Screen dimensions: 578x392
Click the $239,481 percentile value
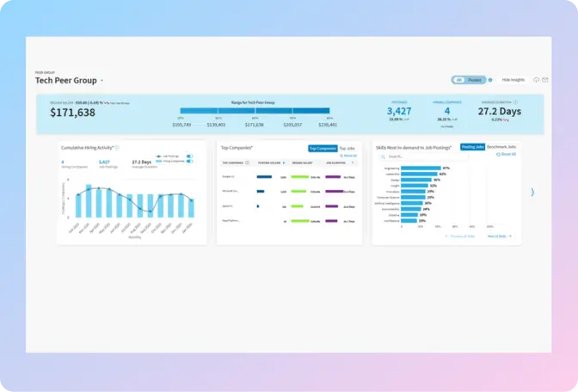328,125
